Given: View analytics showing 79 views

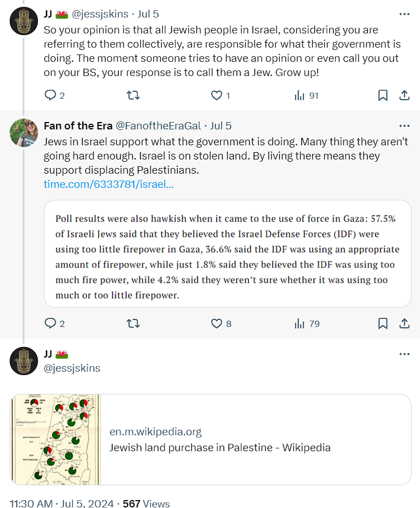Looking at the screenshot, I should 300,324.
